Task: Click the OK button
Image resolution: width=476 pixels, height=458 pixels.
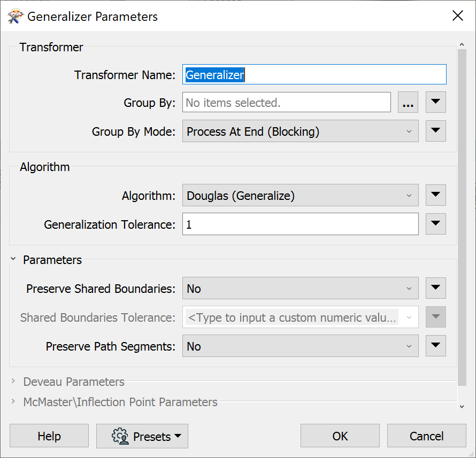Action: (x=340, y=436)
